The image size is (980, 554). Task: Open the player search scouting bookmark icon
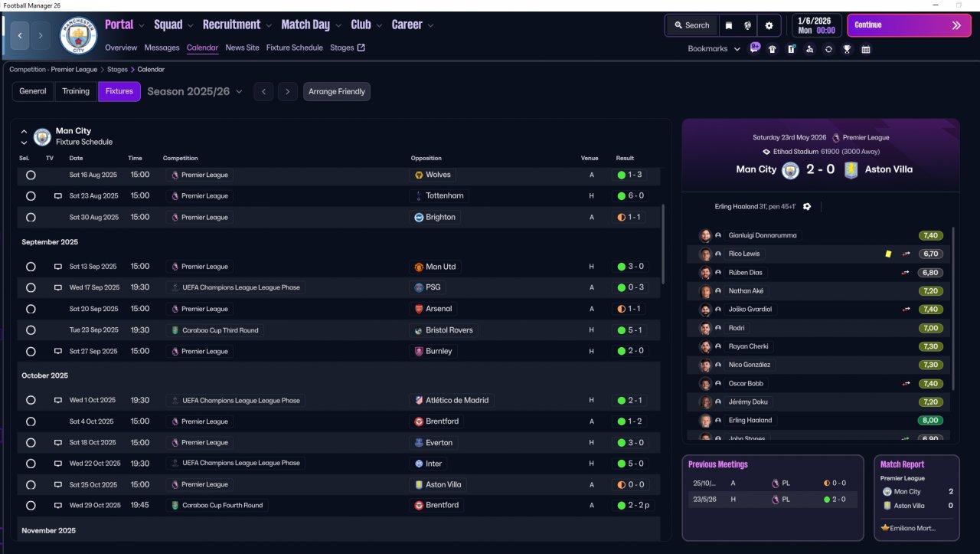(x=810, y=49)
